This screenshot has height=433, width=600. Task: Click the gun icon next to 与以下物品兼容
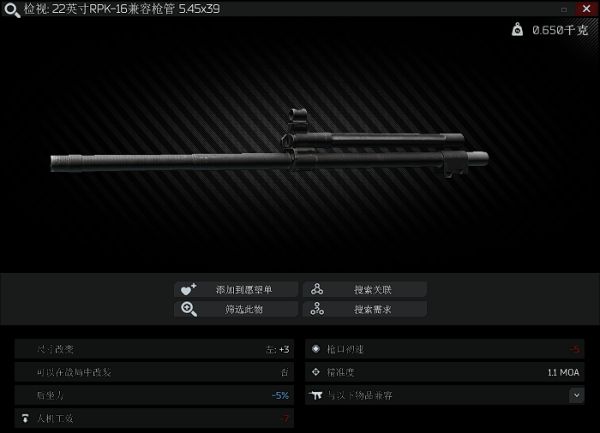pos(316,395)
